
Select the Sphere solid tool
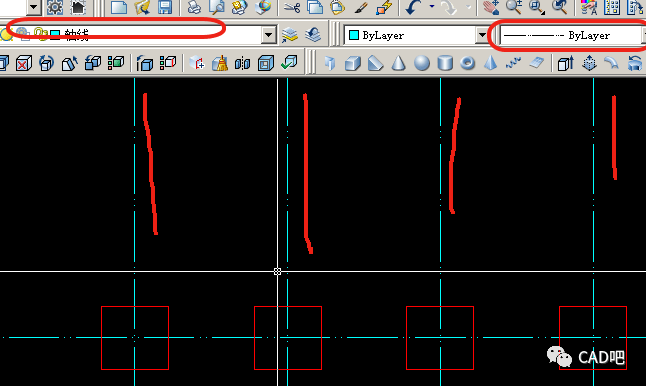421,63
